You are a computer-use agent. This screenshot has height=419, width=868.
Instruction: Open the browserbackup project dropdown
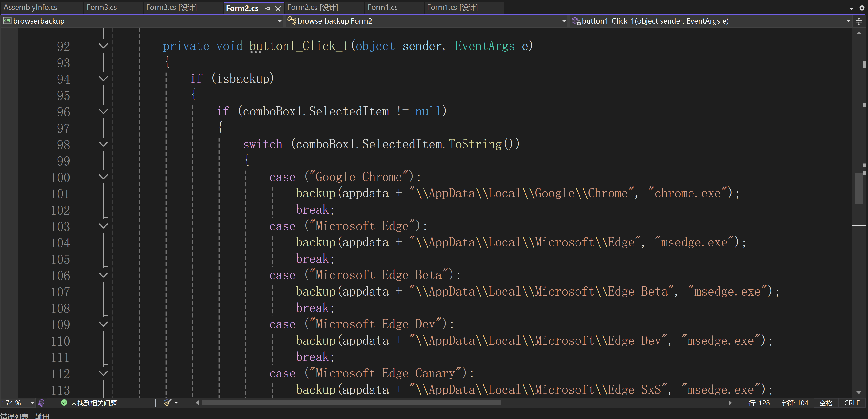[143, 21]
